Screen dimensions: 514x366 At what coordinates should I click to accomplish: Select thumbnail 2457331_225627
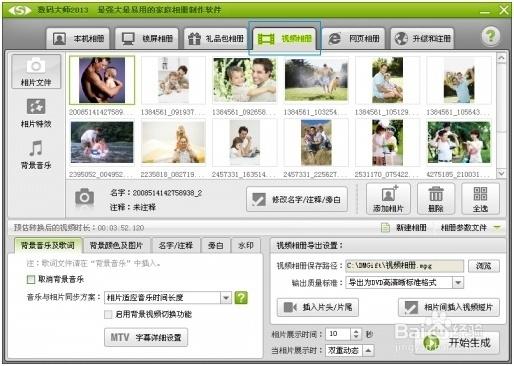point(316,143)
